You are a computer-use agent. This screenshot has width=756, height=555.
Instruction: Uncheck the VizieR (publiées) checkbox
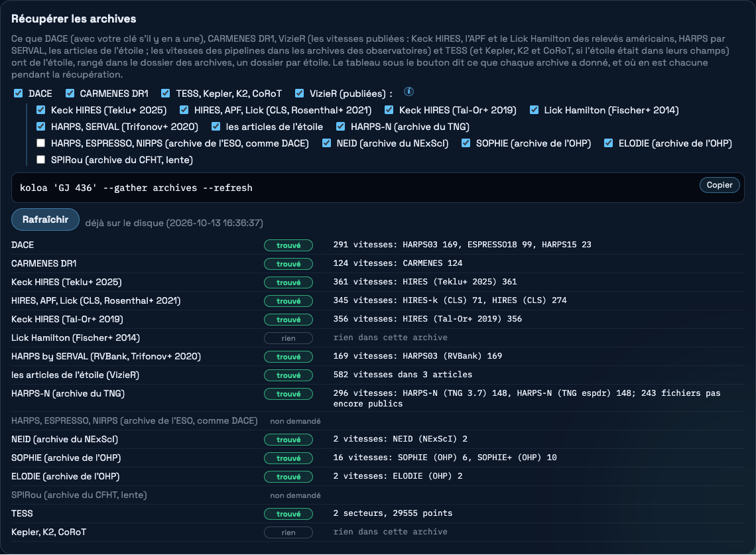point(299,93)
